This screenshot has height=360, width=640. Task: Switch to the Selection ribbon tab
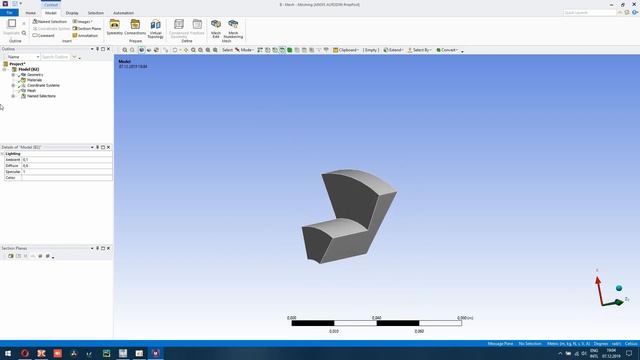[x=96, y=13]
